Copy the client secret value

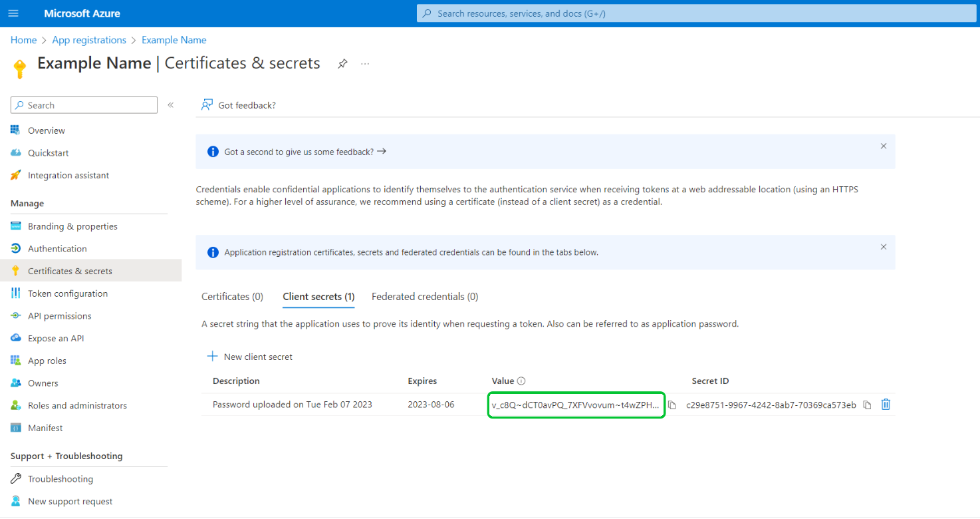(672, 405)
